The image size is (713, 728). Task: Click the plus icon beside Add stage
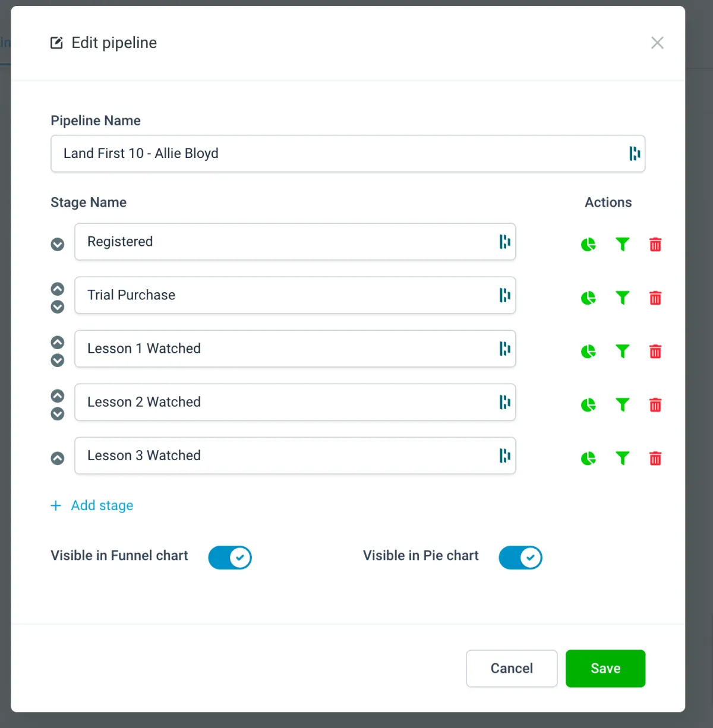(56, 505)
